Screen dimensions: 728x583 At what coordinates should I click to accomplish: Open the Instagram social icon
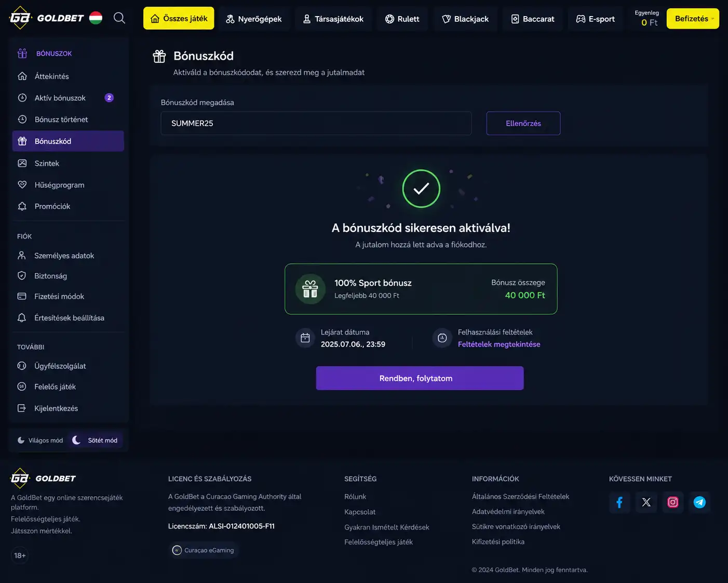coord(673,502)
